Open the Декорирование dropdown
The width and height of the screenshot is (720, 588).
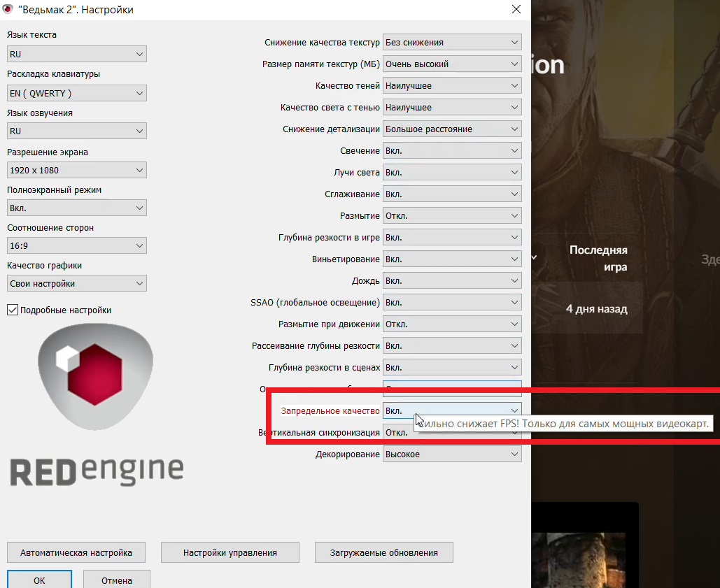(452, 454)
